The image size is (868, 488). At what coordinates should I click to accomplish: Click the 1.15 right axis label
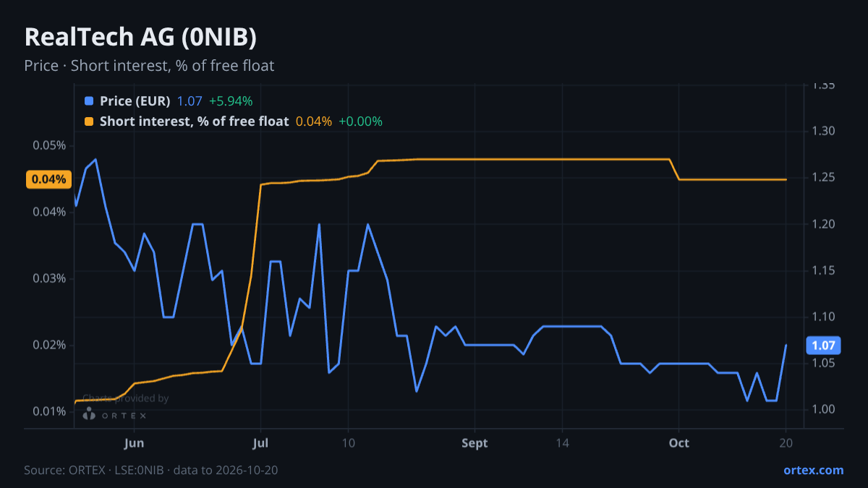[x=823, y=270]
